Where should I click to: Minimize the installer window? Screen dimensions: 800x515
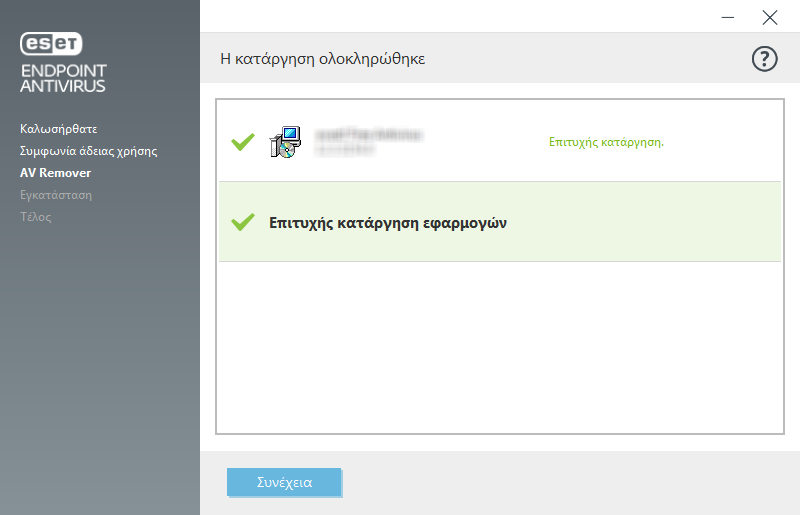(x=728, y=17)
